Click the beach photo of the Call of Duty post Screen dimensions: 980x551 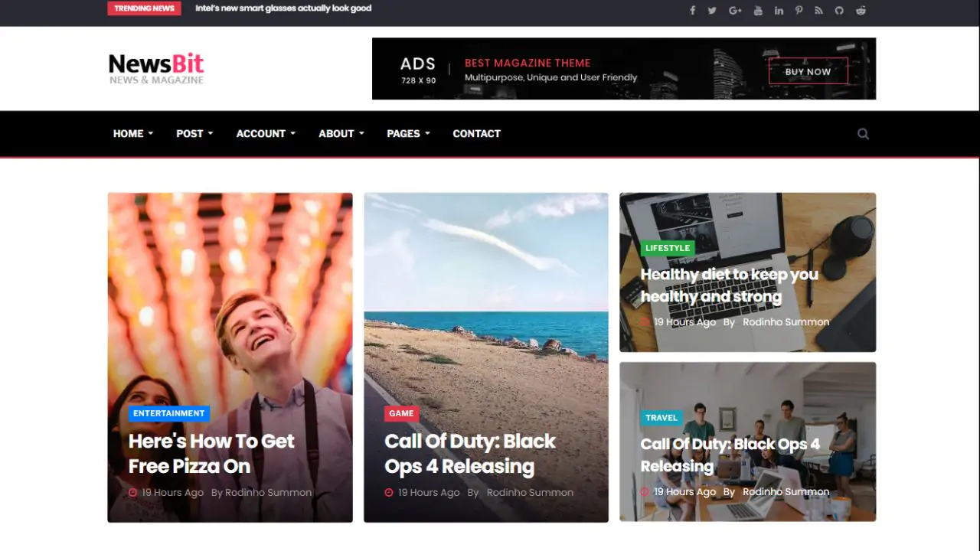point(485,291)
